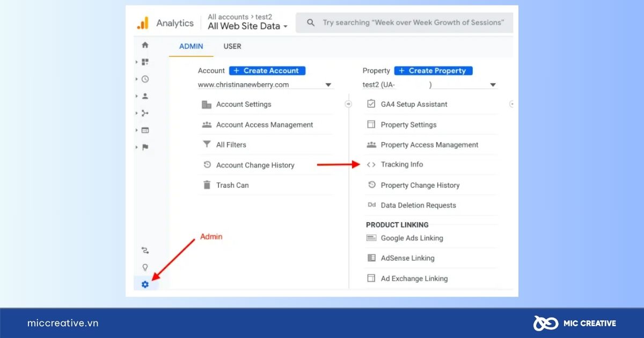The height and width of the screenshot is (338, 644).
Task: Open the Customization dashboard icon
Action: [145, 62]
